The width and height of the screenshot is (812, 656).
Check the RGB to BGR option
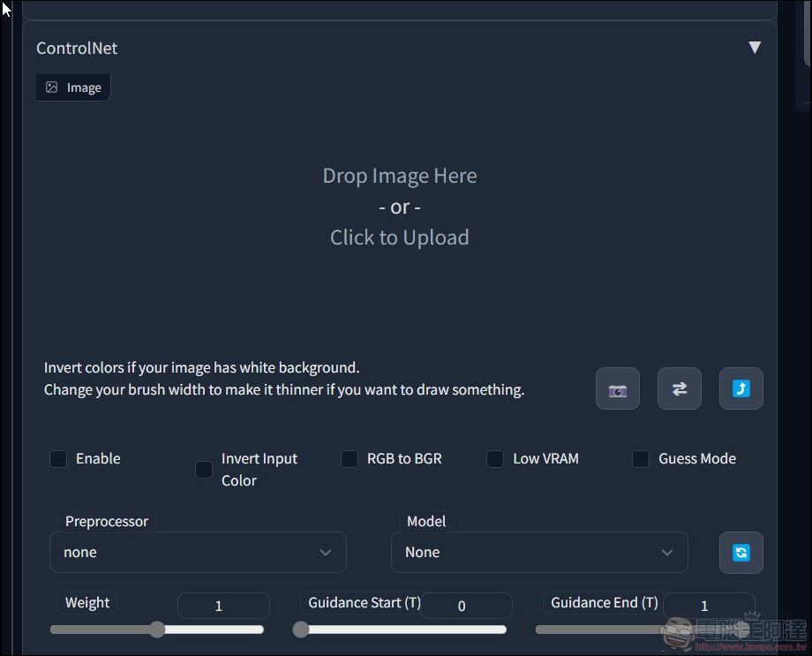(x=349, y=458)
